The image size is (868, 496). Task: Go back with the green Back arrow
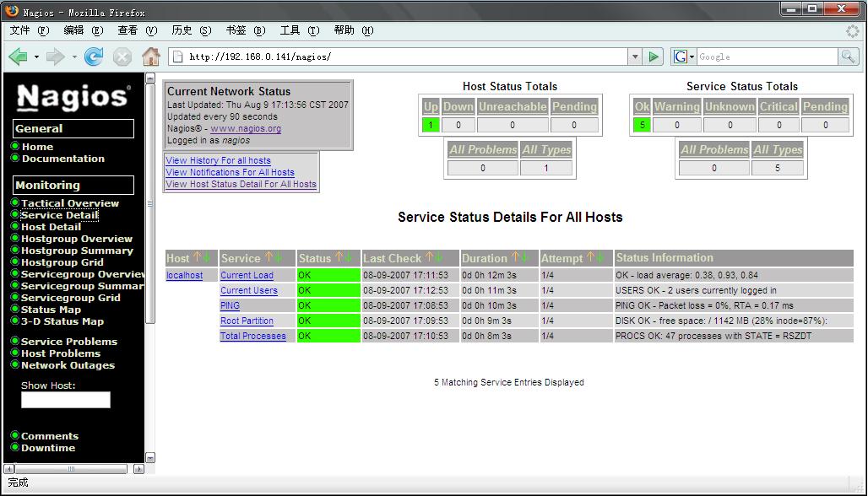click(19, 57)
